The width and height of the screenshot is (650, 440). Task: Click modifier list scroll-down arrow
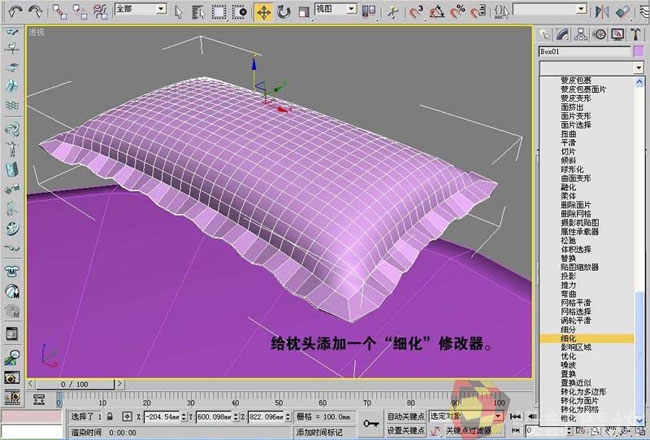pos(639,421)
